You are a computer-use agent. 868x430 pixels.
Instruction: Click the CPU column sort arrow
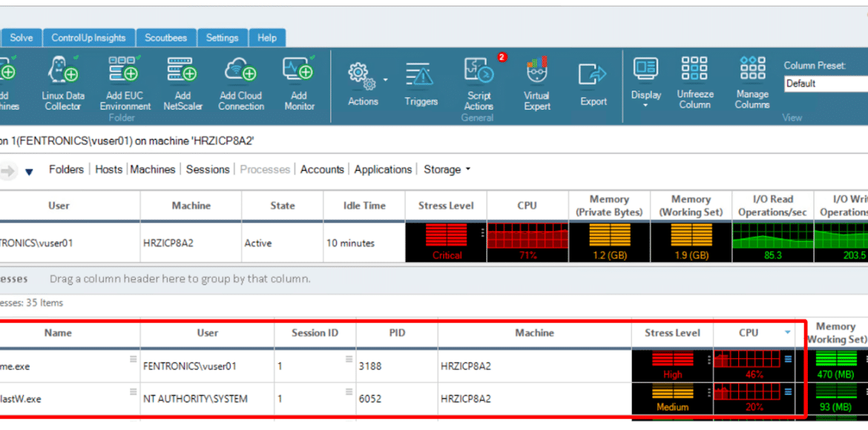[787, 333]
